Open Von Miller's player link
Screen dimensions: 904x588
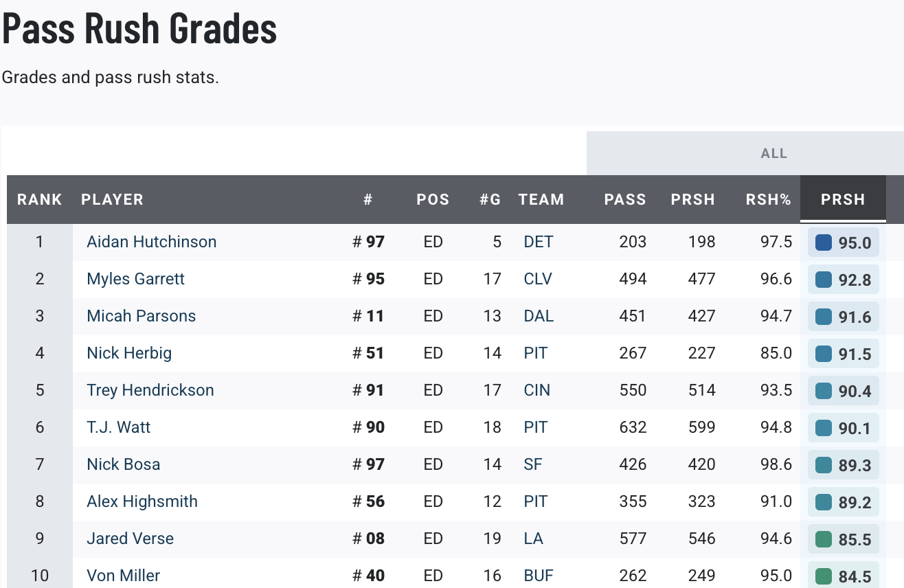pos(123,575)
